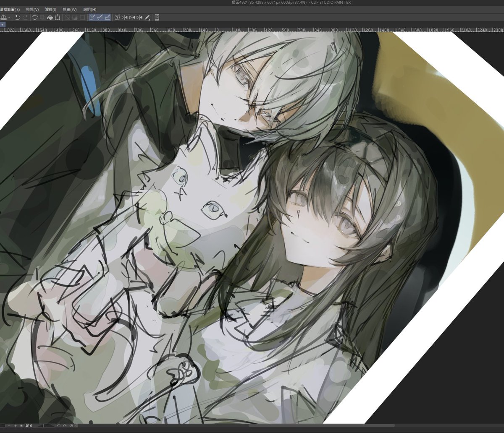Click the middle mirror-triangles icon in the command bar

tap(132, 17)
